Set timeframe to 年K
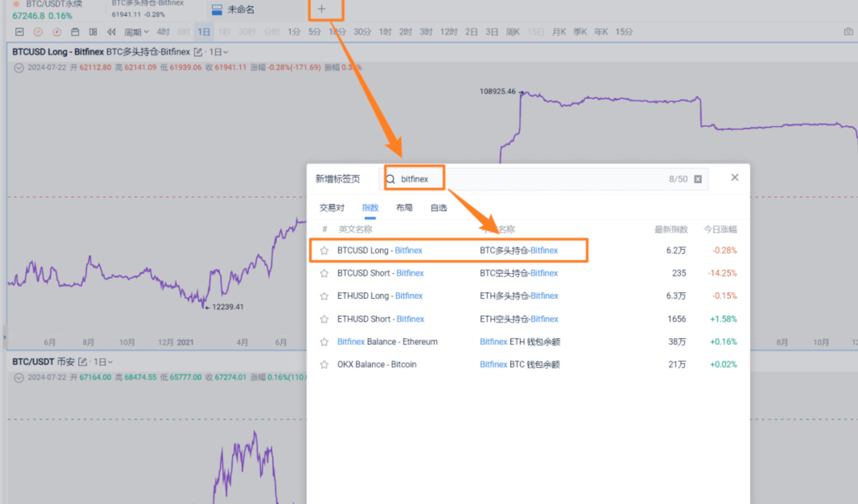The height and width of the screenshot is (504, 858). 601,32
